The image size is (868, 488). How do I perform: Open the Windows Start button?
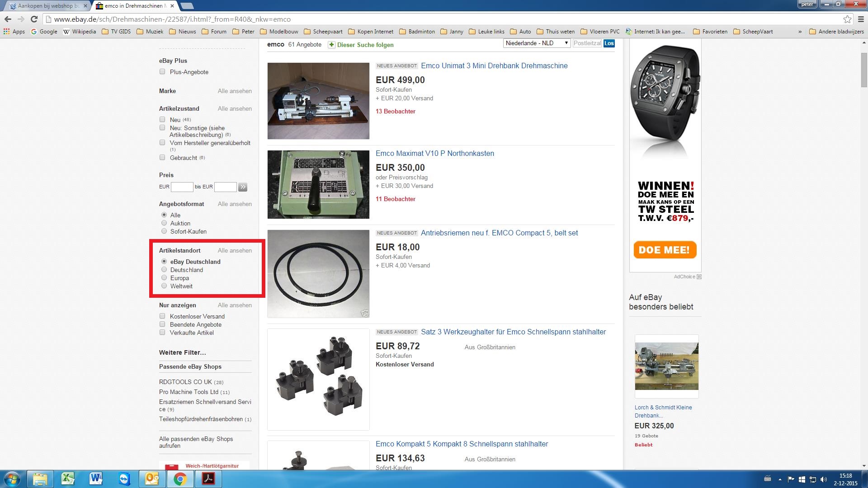pos(12,479)
